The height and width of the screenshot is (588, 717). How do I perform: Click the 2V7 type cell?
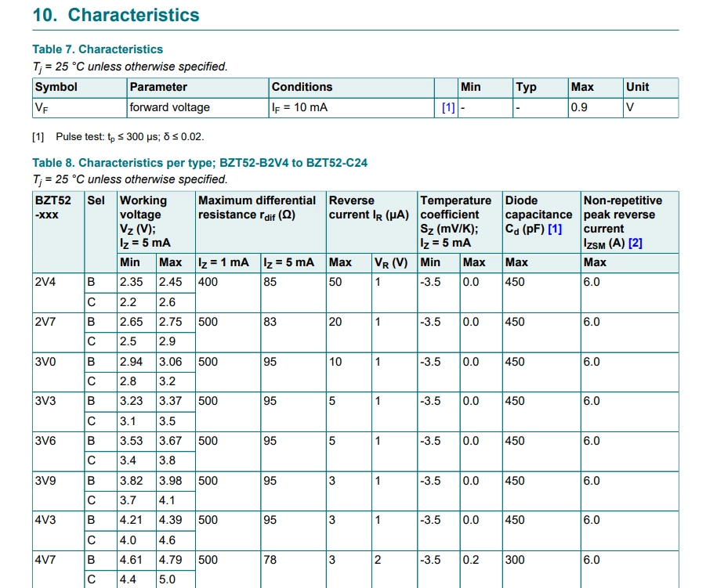point(58,332)
